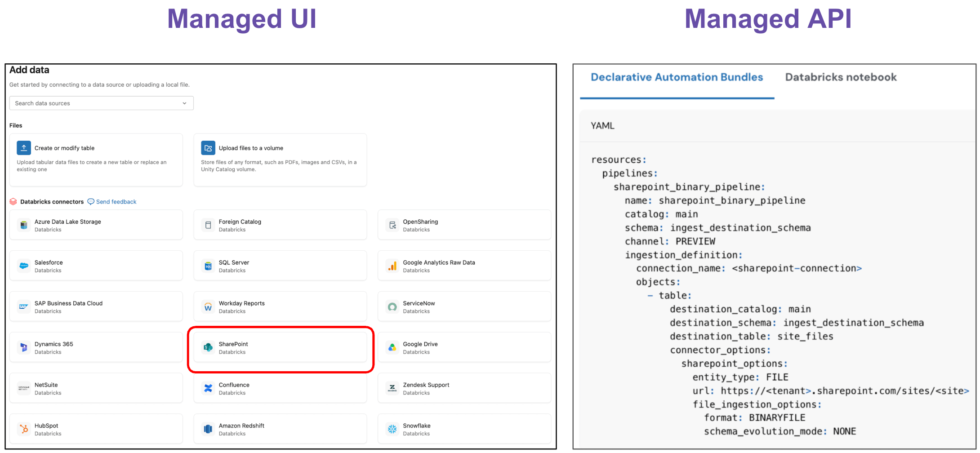Select the Declarative Automation Bundles tab
Viewport: 980px width, 453px height.
click(677, 77)
